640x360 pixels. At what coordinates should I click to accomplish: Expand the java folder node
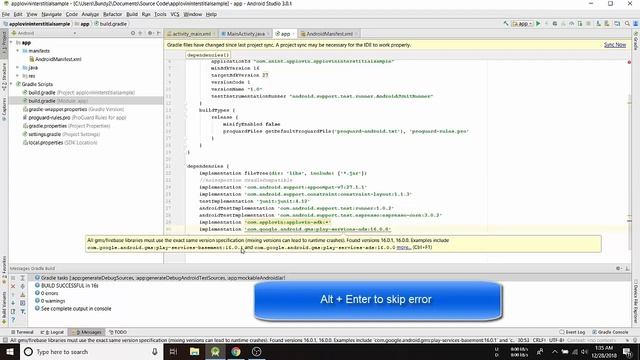tap(18, 67)
